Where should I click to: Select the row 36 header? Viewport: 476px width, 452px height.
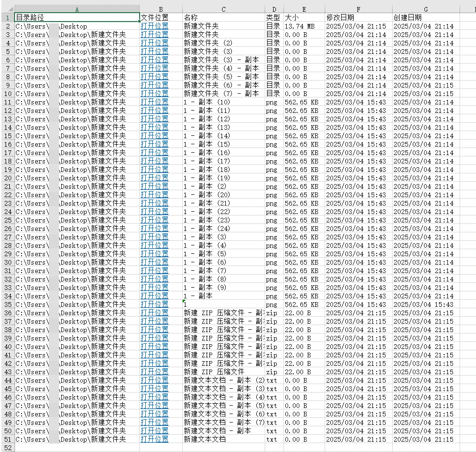point(7,313)
